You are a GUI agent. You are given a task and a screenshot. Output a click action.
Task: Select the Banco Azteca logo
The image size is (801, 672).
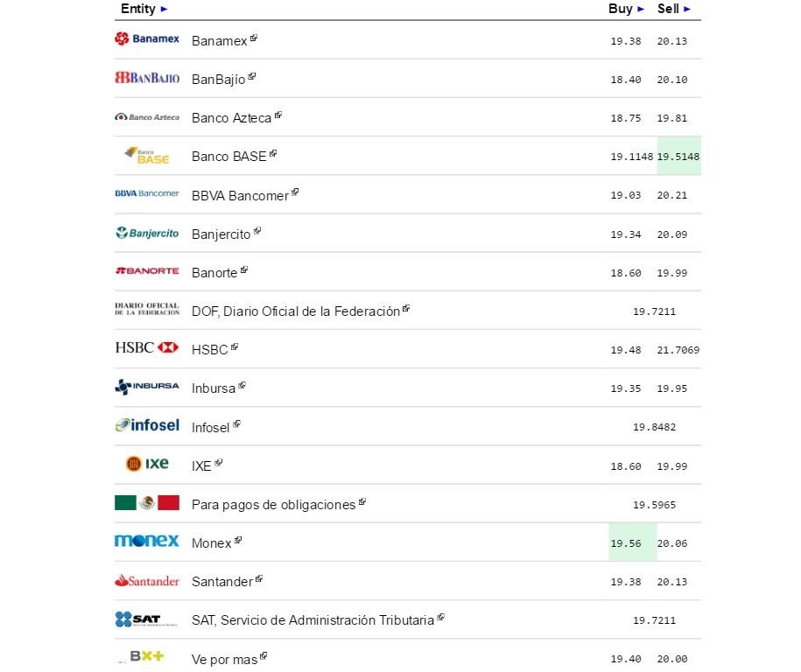[x=146, y=116]
